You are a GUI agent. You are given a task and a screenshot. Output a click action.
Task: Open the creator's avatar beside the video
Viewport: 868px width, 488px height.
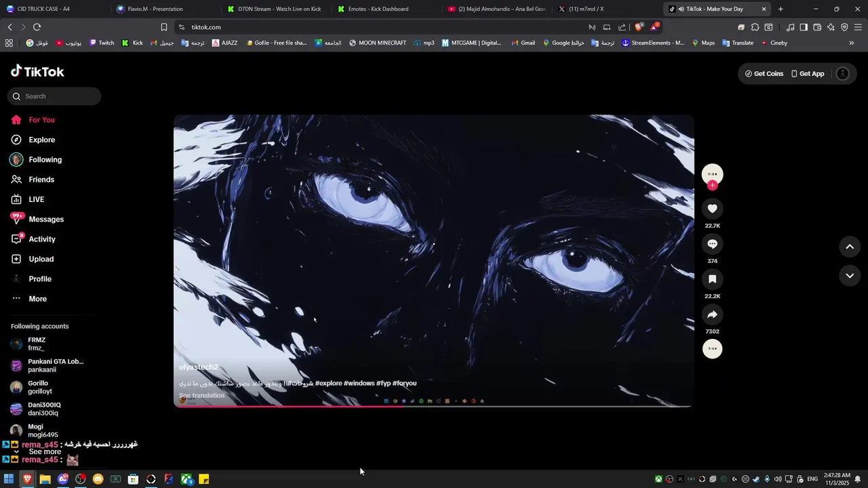point(712,174)
